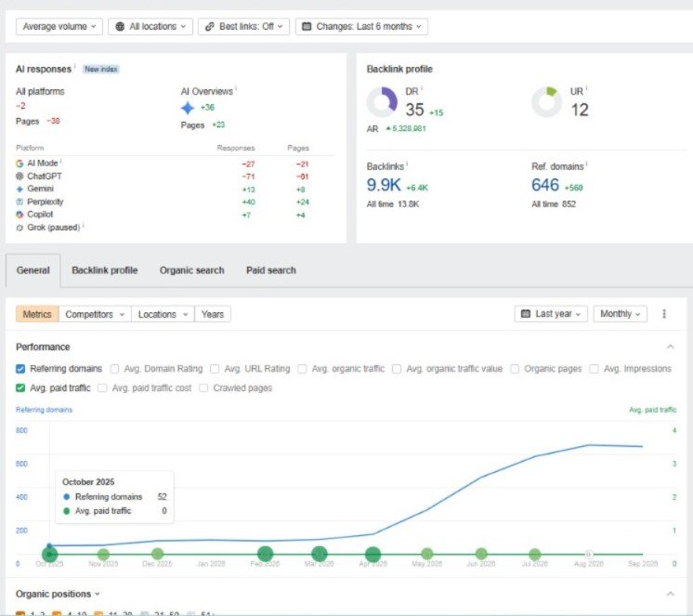Click the DR donut chart icon

pos(382,102)
